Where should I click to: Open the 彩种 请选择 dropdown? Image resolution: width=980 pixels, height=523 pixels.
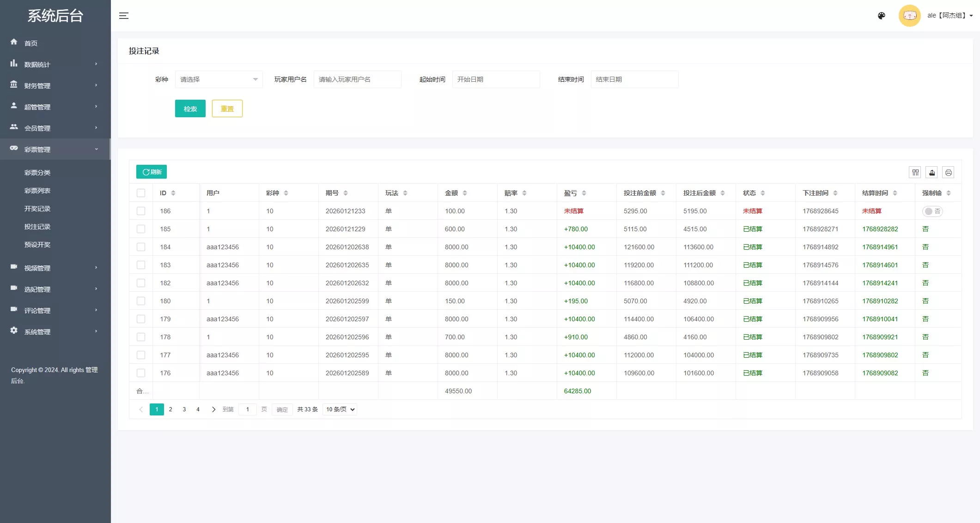click(x=219, y=79)
